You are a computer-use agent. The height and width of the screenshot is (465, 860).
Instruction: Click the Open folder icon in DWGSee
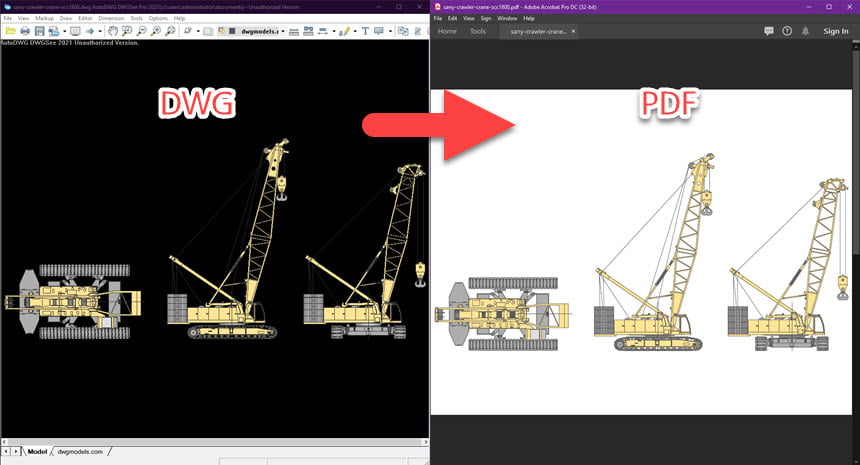click(10, 31)
